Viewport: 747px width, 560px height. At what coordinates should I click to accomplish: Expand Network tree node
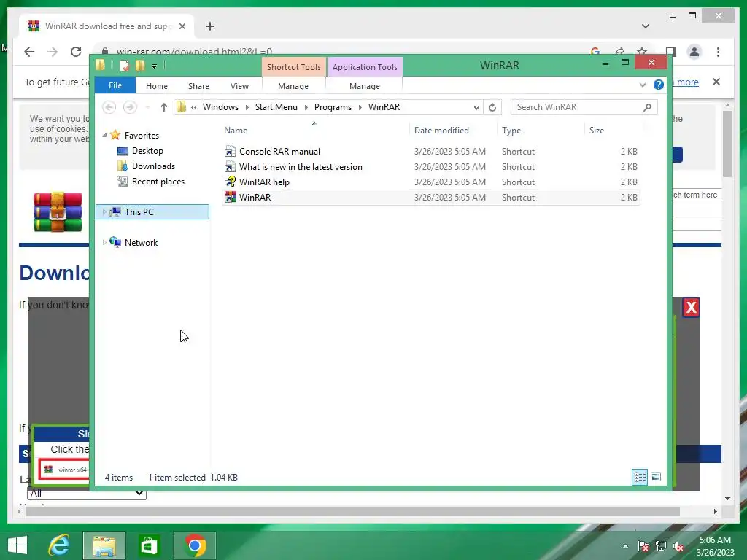click(104, 242)
